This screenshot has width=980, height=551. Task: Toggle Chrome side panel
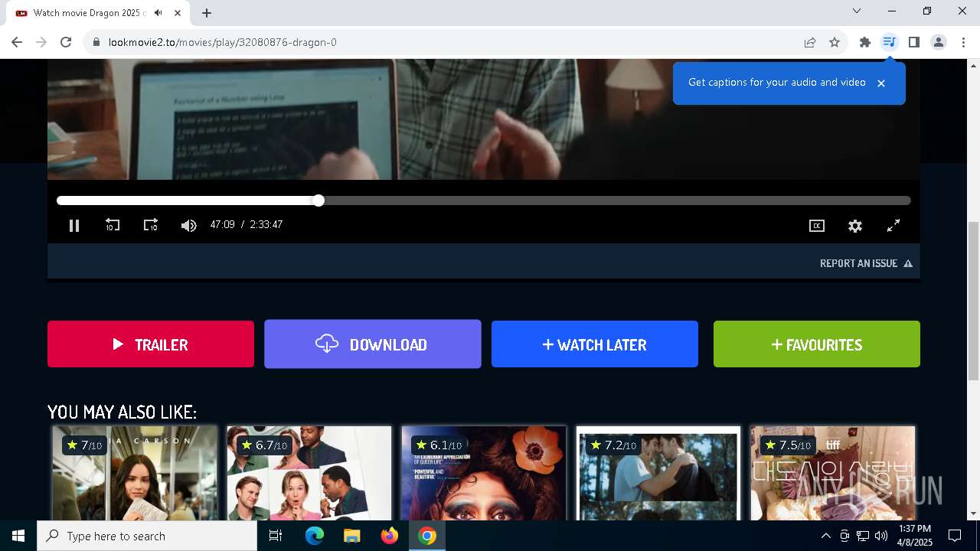pos(914,42)
